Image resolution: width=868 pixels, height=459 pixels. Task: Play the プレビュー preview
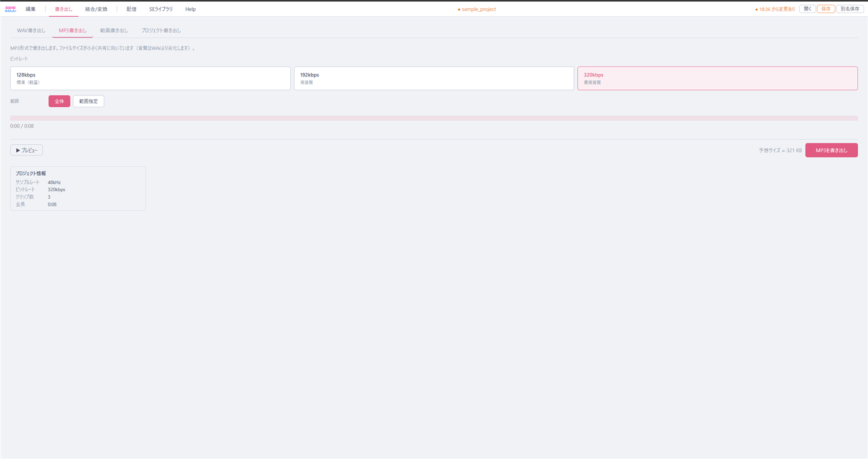(x=27, y=150)
